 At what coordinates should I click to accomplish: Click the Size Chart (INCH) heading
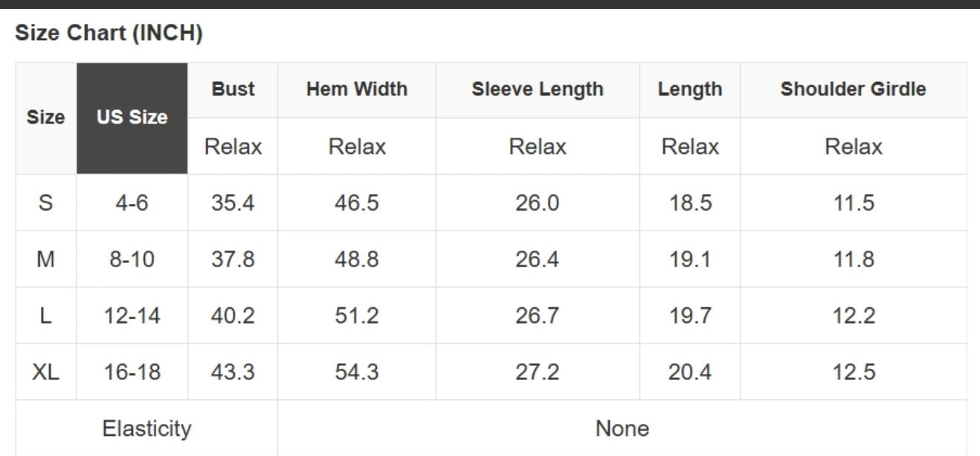pyautogui.click(x=109, y=33)
